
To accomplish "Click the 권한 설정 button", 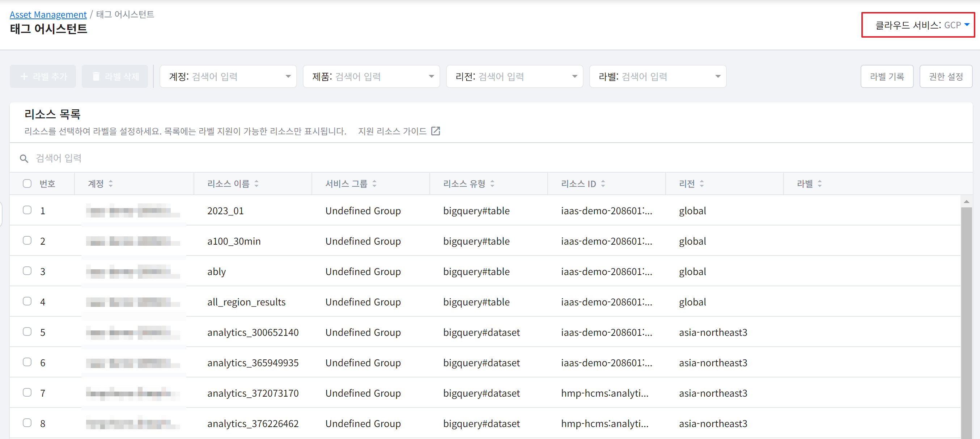I will [x=946, y=76].
